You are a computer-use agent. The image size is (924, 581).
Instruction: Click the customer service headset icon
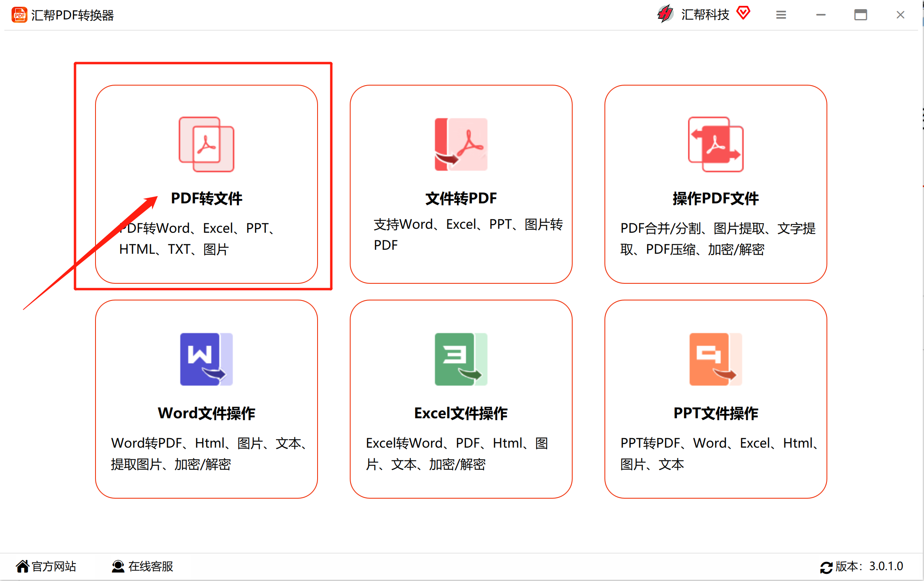point(118,566)
